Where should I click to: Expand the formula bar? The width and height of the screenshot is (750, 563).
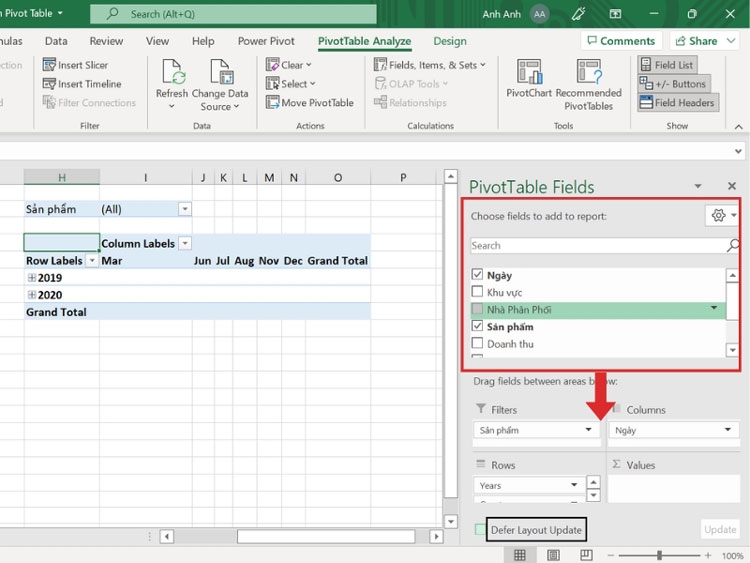[739, 151]
